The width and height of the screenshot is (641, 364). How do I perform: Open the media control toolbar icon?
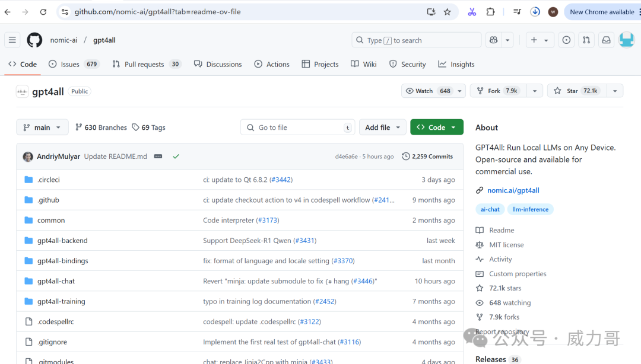517,12
